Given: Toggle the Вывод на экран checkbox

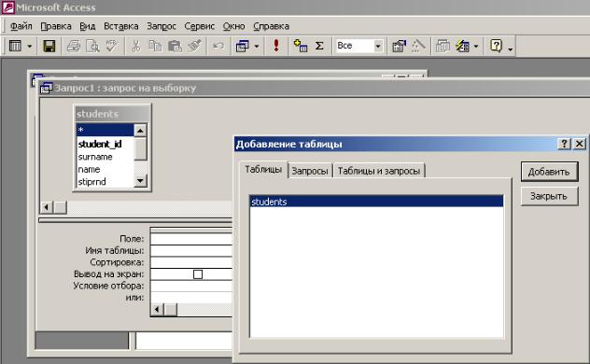Looking at the screenshot, I should [198, 274].
